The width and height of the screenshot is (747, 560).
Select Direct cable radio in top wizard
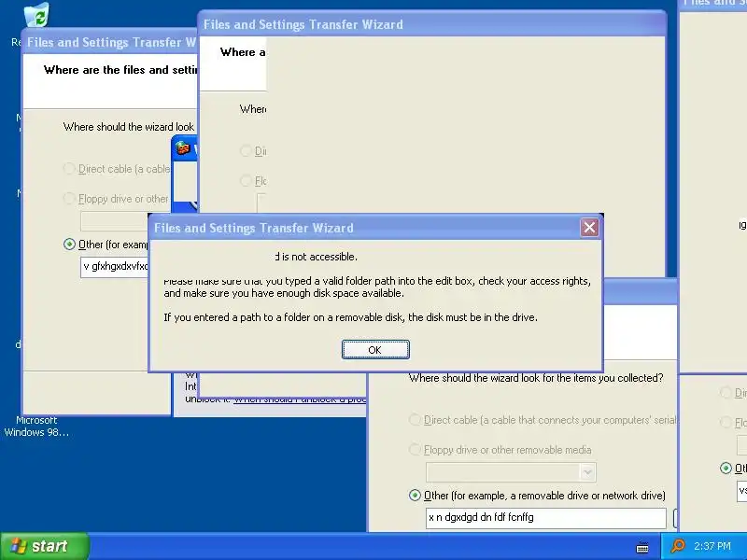tap(246, 151)
